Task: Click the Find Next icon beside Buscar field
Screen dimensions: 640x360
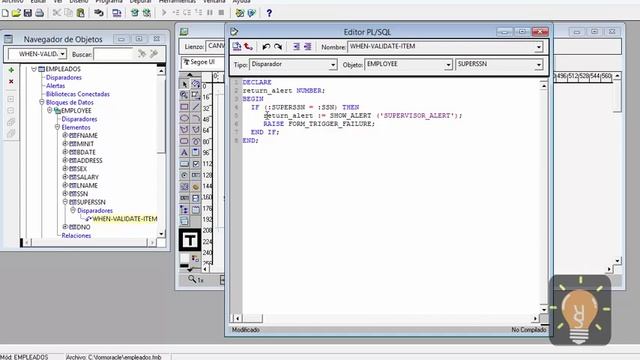Action: [142, 54]
